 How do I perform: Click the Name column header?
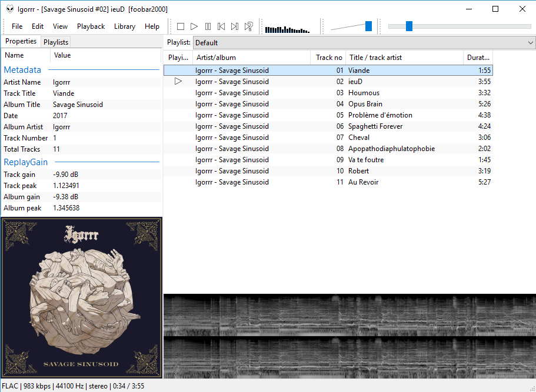pyautogui.click(x=26, y=55)
